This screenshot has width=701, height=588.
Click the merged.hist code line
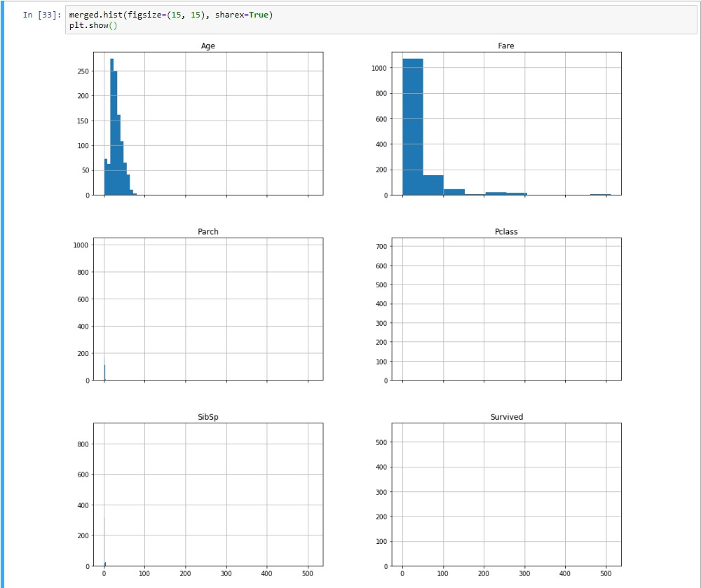(x=171, y=15)
